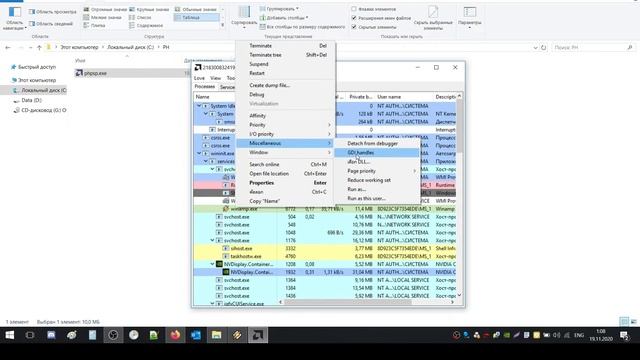
Task: Choose Suspend in the context menu
Action: [286, 64]
